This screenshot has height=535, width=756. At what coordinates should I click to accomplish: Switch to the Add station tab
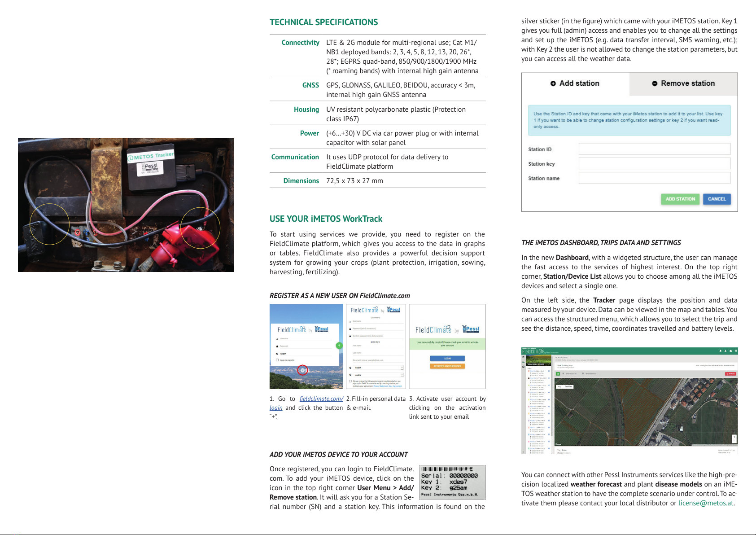575,83
